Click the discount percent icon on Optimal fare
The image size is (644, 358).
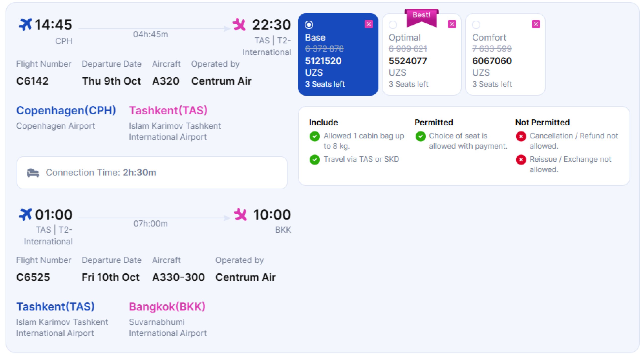[x=452, y=24]
